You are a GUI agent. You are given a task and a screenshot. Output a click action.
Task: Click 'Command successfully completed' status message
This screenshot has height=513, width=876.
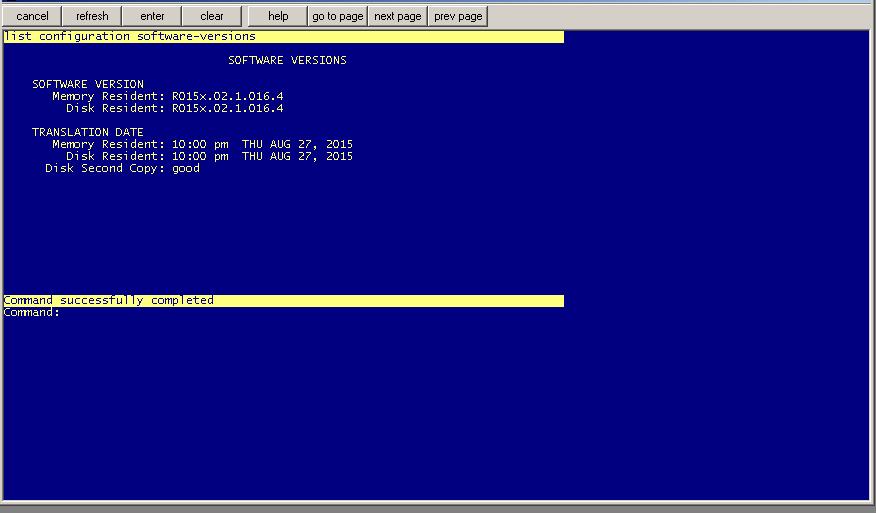(x=283, y=301)
